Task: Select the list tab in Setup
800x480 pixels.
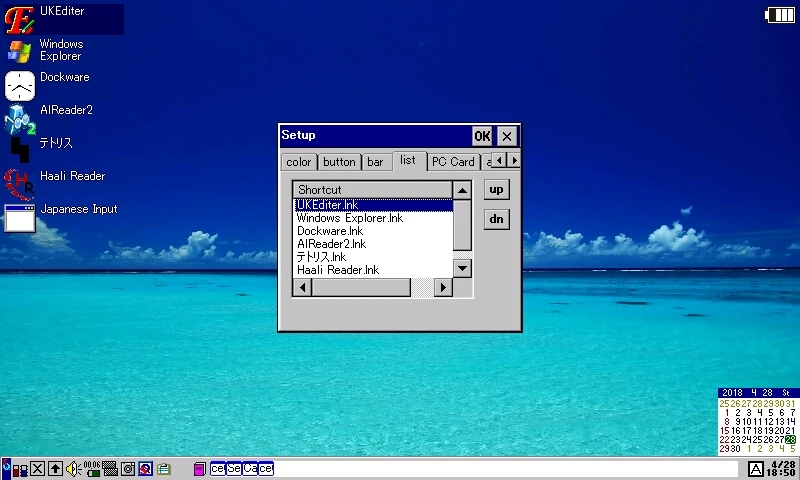Action: tap(409, 160)
